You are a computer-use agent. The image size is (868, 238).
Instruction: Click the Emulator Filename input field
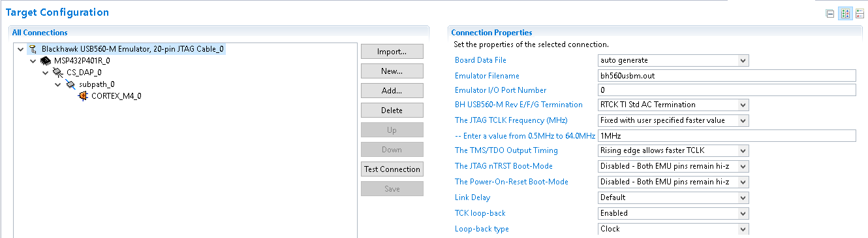pos(726,75)
